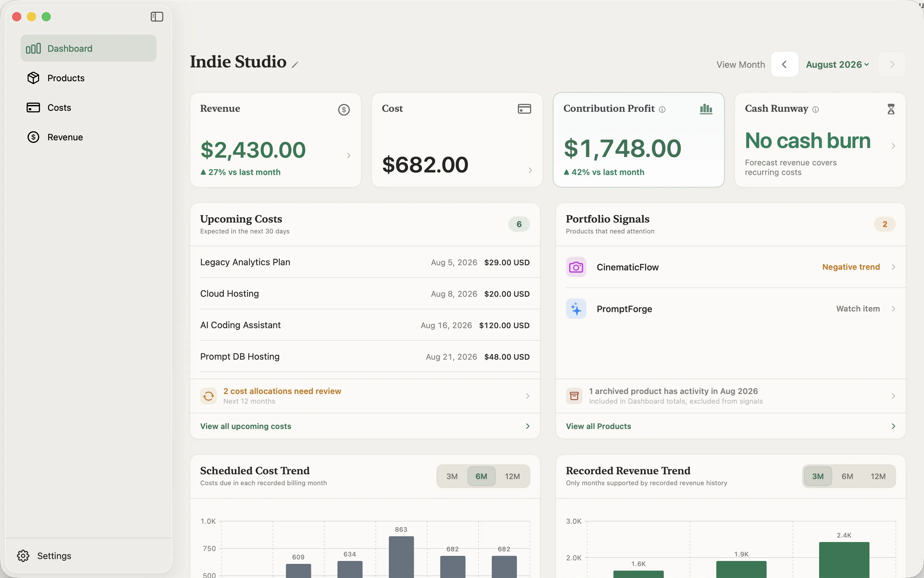Toggle the sidebar panel icon
The height and width of the screenshot is (578, 924).
point(157,17)
